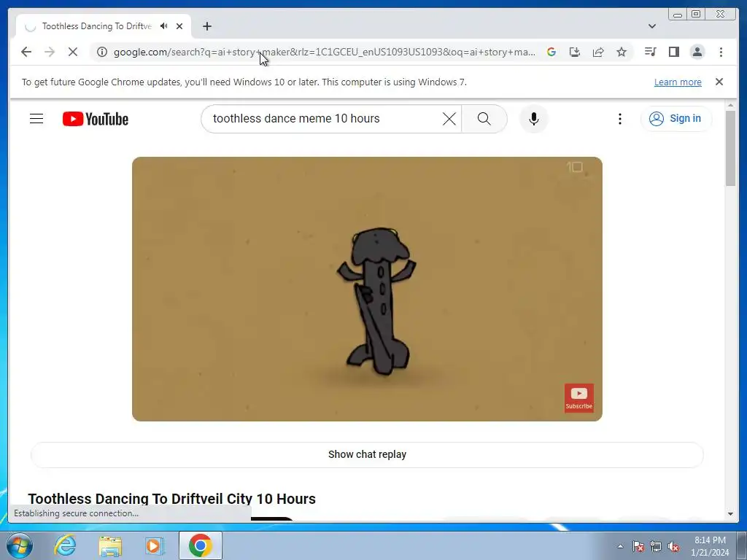This screenshot has width=747, height=560.
Task: Click the Sign in button
Action: point(676,119)
